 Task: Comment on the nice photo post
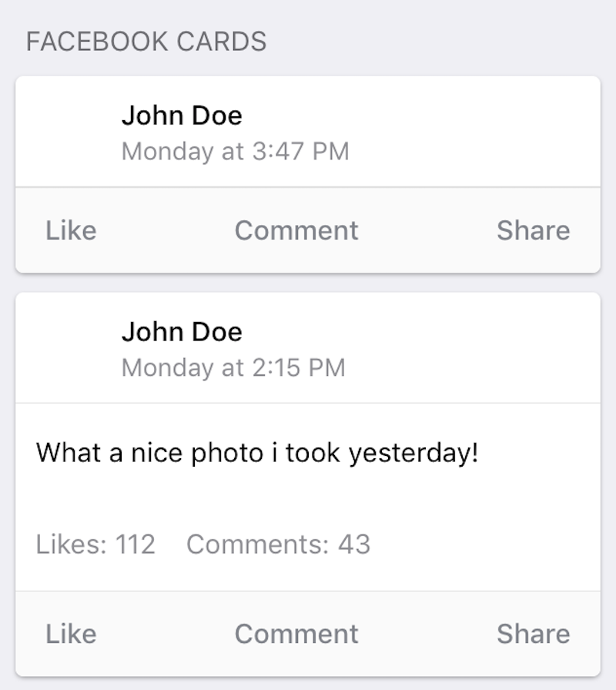click(296, 634)
